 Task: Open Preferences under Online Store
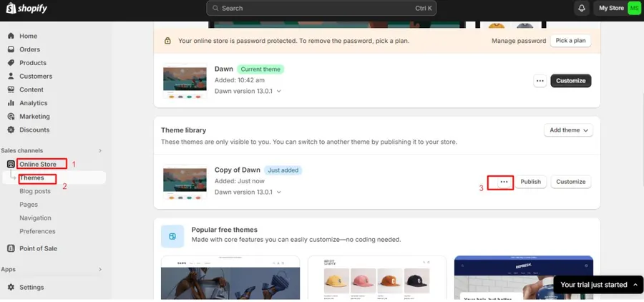37,231
